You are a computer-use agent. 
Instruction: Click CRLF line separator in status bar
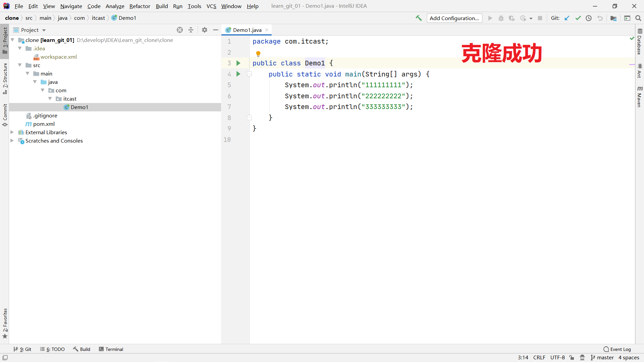click(539, 358)
